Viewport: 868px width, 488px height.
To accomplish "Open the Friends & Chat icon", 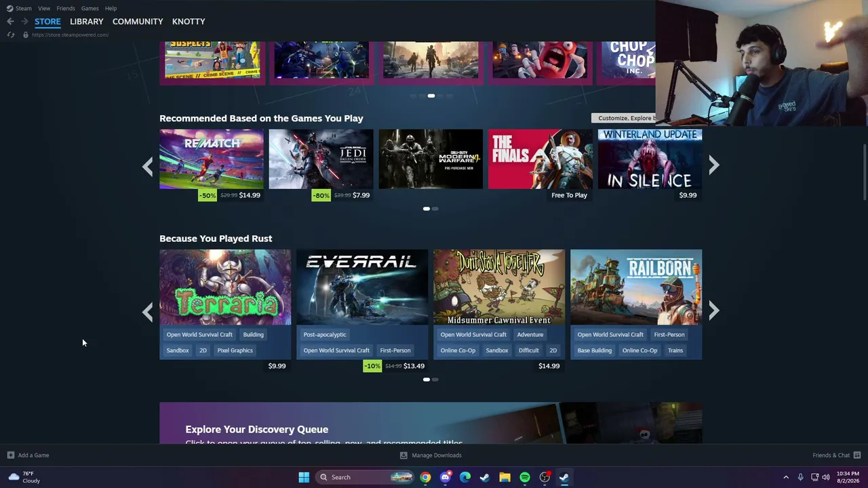I will pos(857,455).
